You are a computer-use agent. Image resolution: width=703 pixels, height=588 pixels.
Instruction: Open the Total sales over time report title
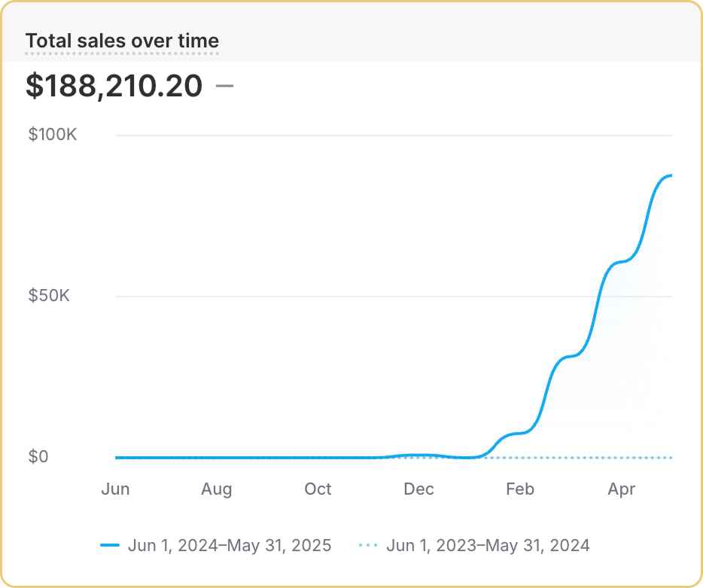(x=122, y=41)
